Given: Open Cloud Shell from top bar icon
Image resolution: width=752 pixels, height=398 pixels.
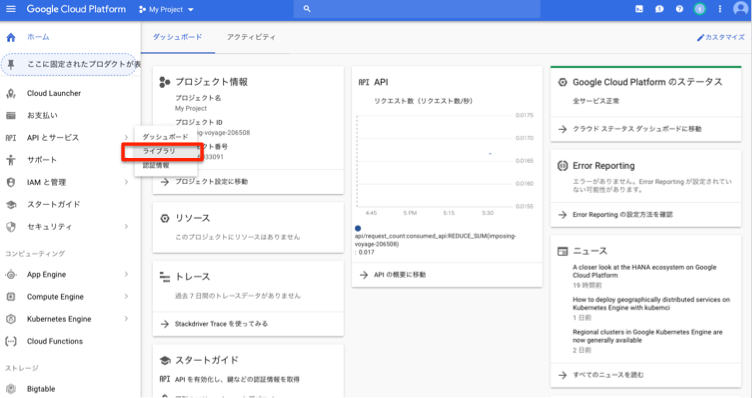Looking at the screenshot, I should coord(639,9).
